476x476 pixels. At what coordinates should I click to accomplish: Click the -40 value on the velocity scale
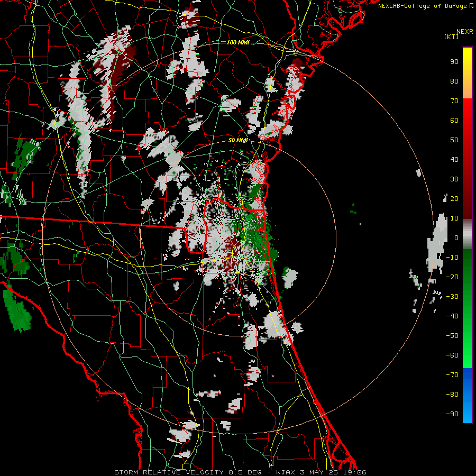pos(452,316)
